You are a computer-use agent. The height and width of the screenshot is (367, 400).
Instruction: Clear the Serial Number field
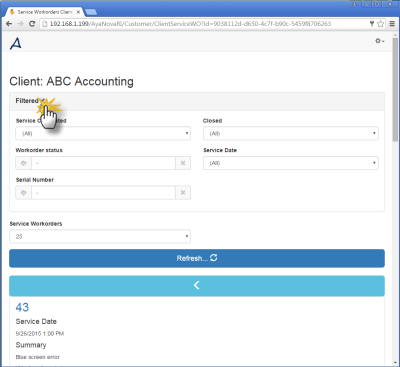point(183,193)
